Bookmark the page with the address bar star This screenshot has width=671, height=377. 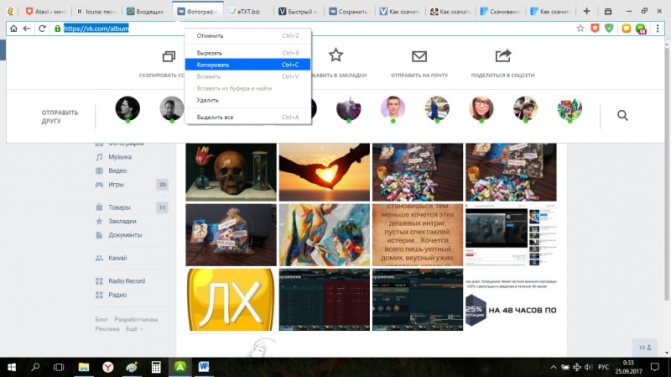580,29
